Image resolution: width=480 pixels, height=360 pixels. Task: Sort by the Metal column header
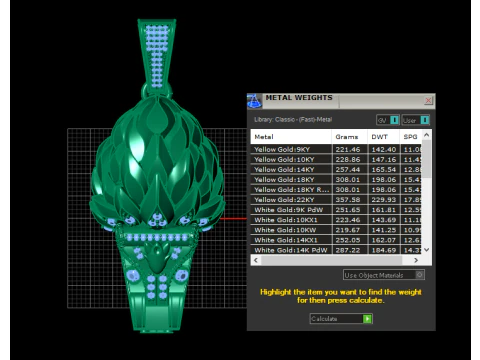291,137
